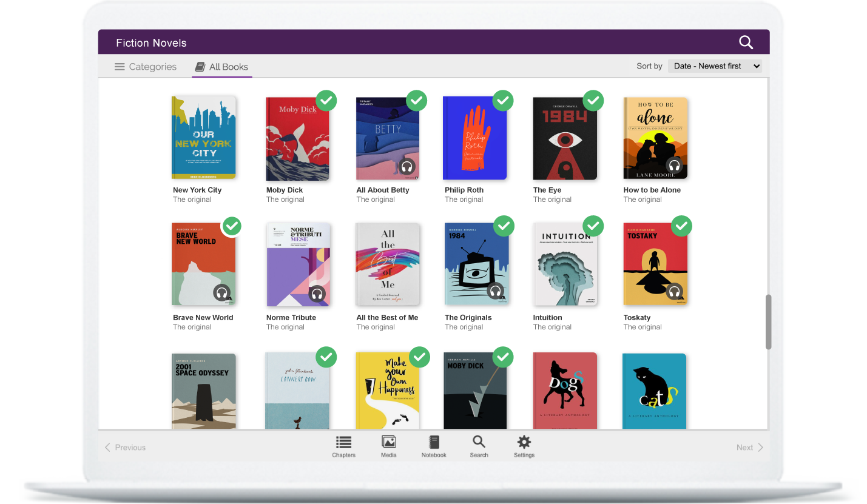Open the Norme Tribute cover

[x=299, y=264]
